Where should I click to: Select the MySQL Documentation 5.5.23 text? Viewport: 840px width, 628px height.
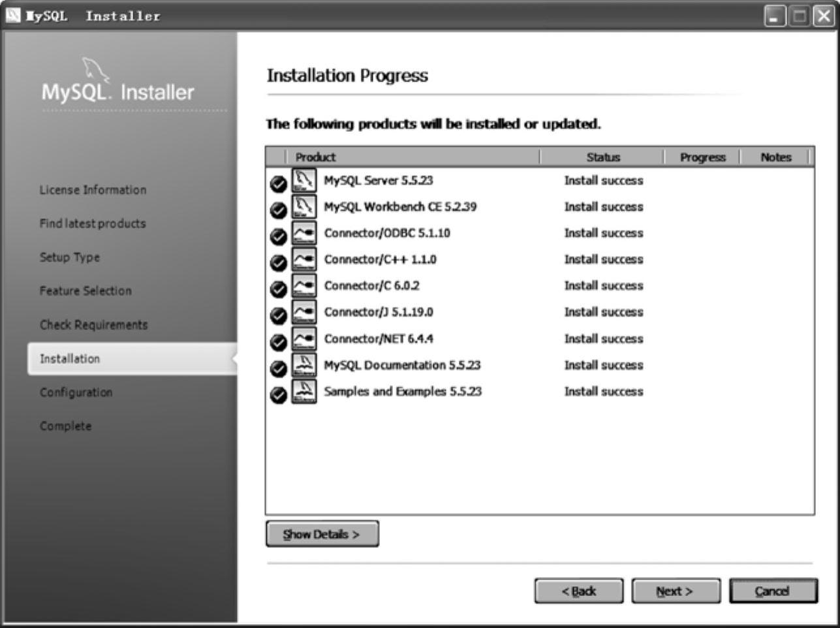click(x=402, y=365)
